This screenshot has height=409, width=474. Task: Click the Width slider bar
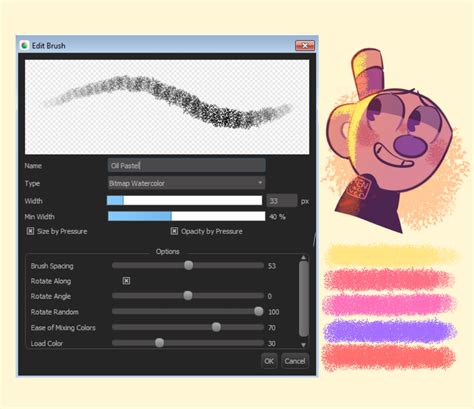pos(184,201)
